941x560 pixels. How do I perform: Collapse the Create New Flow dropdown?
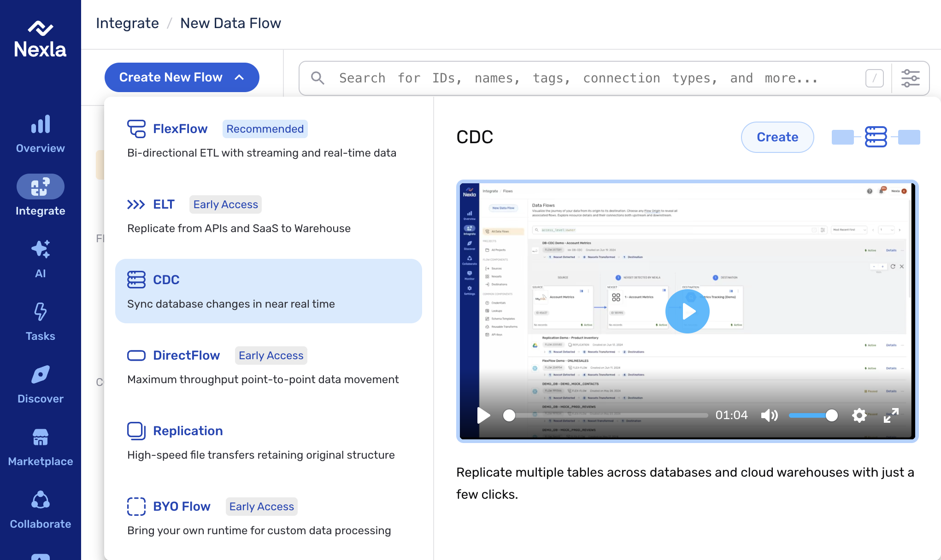(182, 77)
